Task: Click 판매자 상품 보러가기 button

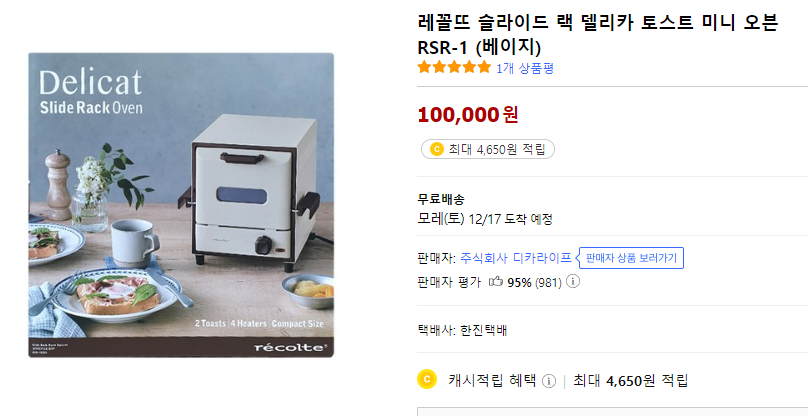Action: click(x=631, y=258)
